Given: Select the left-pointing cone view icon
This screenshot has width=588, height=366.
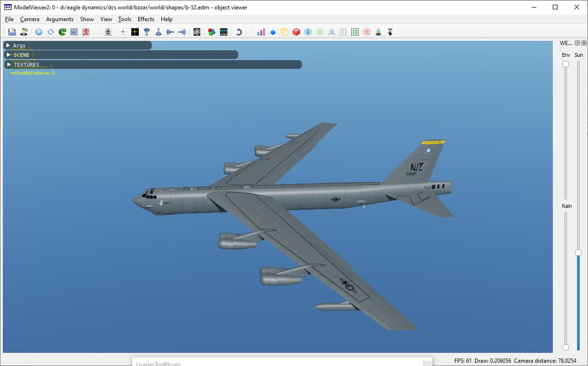Looking at the screenshot, I should pos(182,32).
